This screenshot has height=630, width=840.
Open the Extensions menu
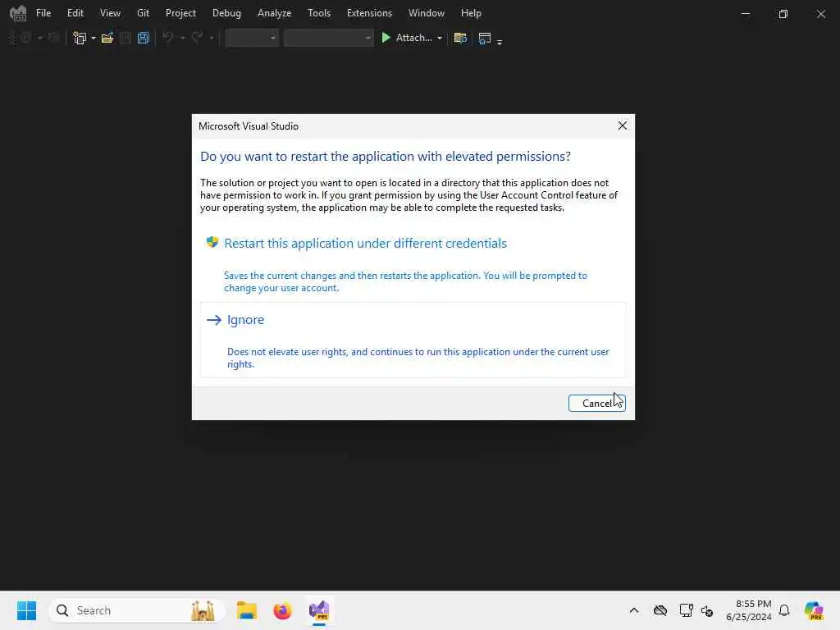coord(369,13)
